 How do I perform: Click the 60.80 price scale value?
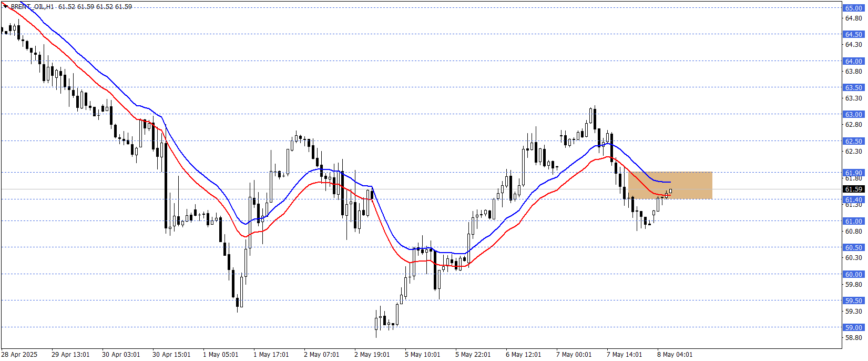coord(854,231)
